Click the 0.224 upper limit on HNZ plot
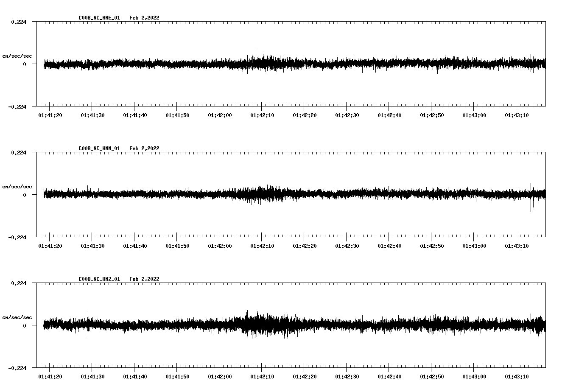This screenshot has width=576, height=392. 18,283
